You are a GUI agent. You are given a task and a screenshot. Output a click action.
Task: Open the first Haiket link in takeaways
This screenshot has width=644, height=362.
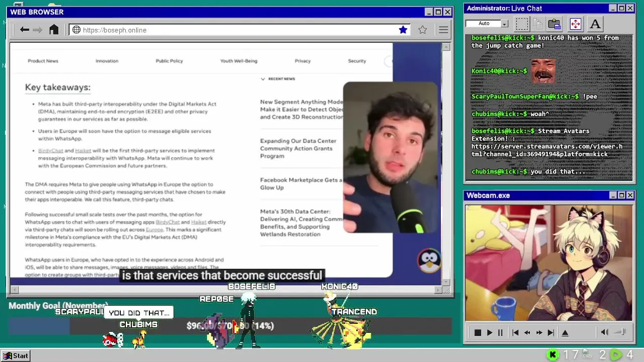point(83,150)
